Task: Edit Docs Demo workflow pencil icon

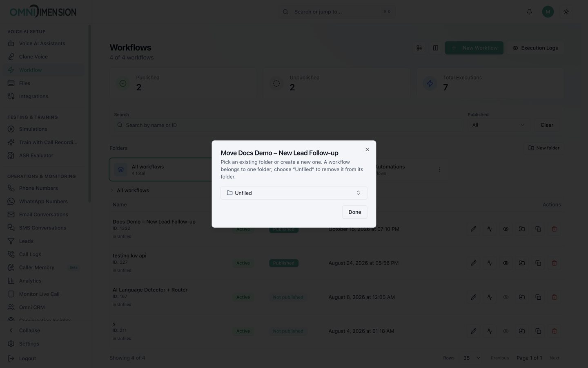Action: click(473, 229)
